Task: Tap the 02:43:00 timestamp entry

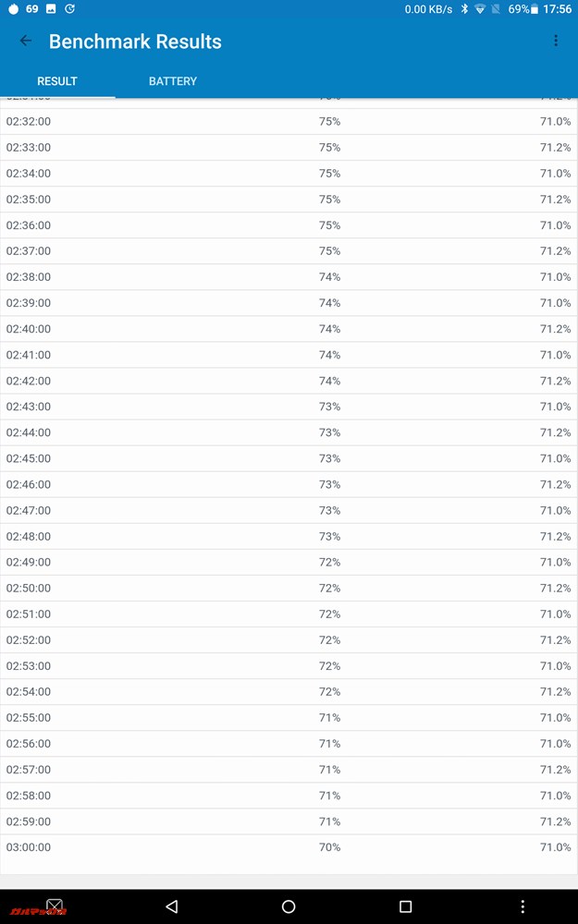Action: tap(29, 407)
